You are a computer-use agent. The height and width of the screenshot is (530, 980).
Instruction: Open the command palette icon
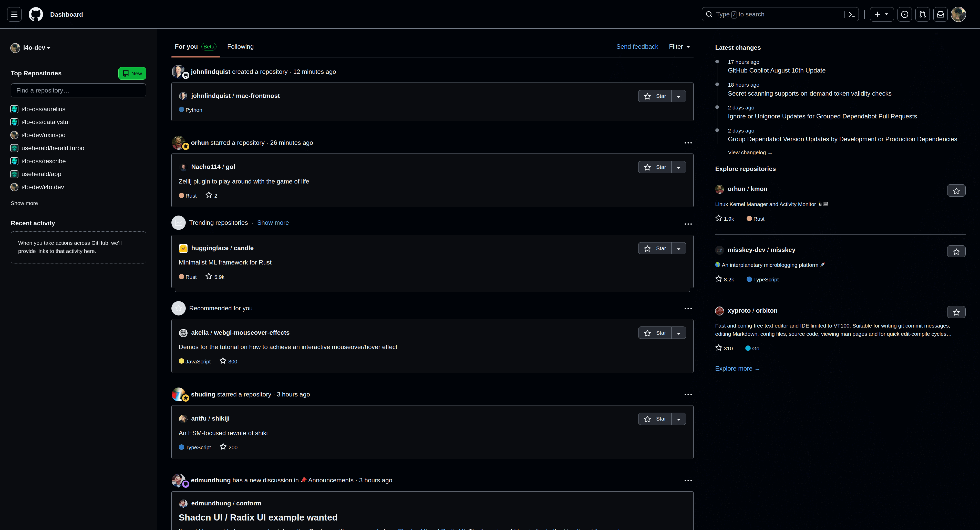tap(851, 14)
